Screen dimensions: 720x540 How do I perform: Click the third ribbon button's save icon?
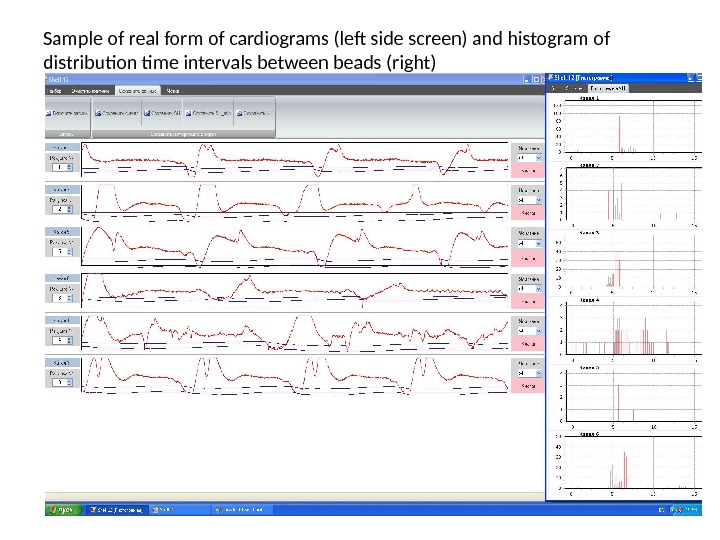click(x=147, y=113)
